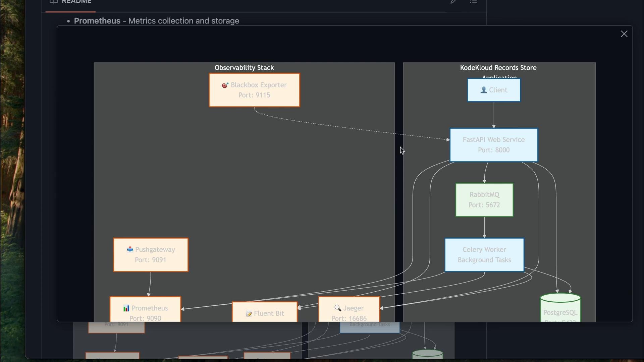Click the background diagram's Port 9091 node
Viewport: 644px width, 362px height.
[x=116, y=327]
